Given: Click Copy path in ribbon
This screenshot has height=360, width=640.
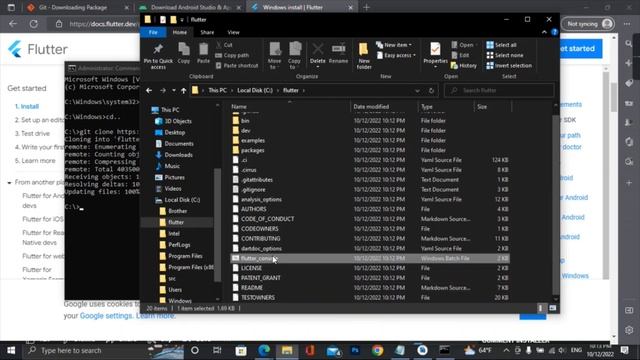Looking at the screenshot, I should 232,55.
